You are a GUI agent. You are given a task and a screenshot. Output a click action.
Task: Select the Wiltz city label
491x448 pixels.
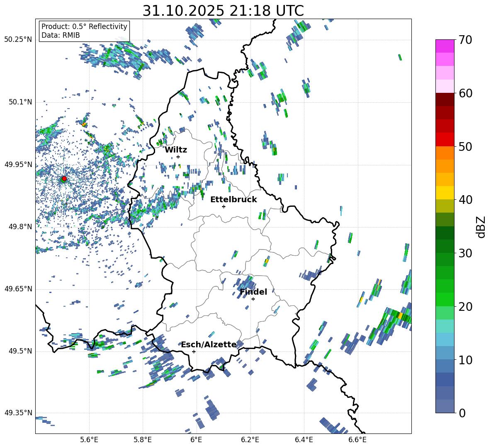pos(176,150)
